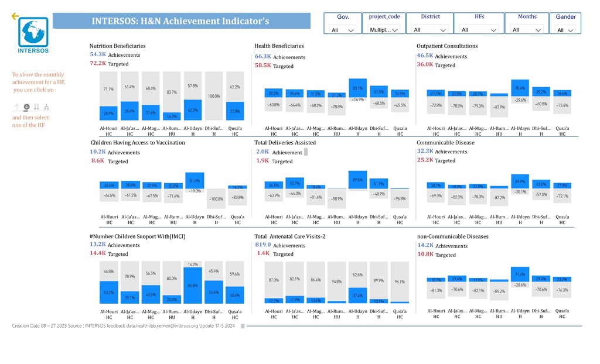The image size is (600, 364).
Task: Click the monthly achievement instruction text
Action: click(38, 82)
